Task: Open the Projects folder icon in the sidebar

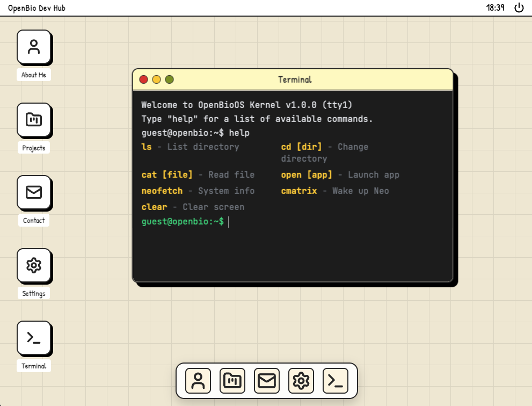Action: [x=34, y=120]
